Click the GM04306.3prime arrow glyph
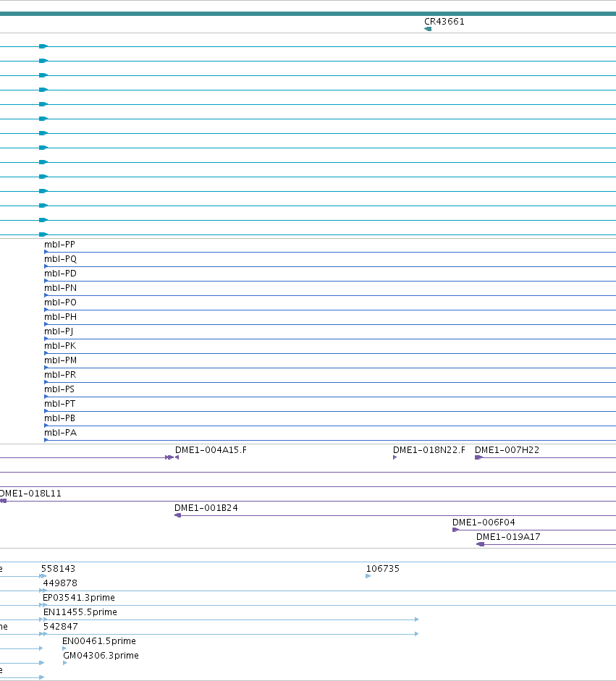 (x=65, y=663)
